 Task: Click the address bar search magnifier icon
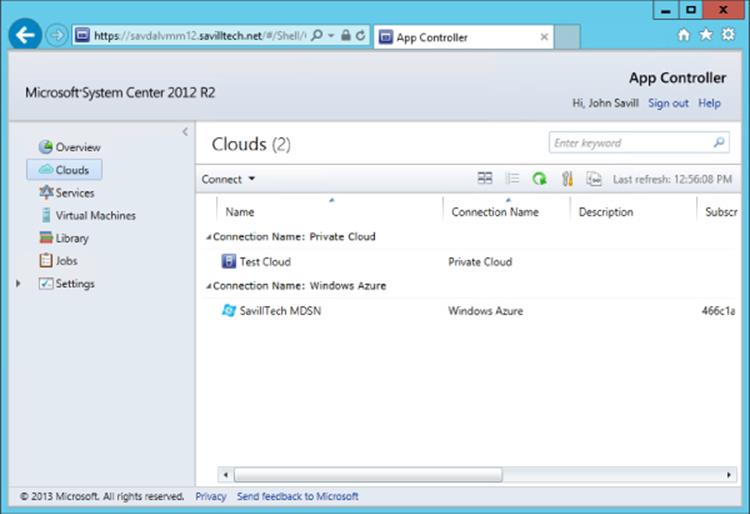316,35
